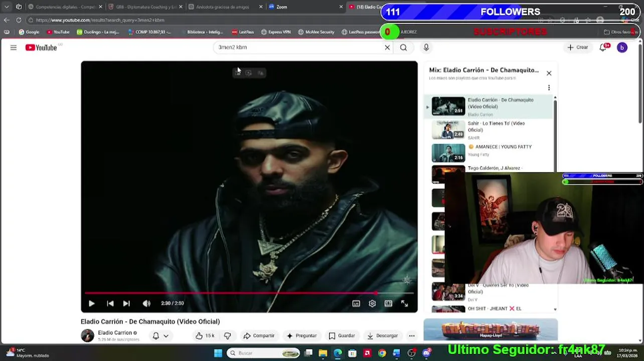Screen dimensions: 644x361
Task: Select De Chamaquito in the playlist
Action: (x=489, y=106)
